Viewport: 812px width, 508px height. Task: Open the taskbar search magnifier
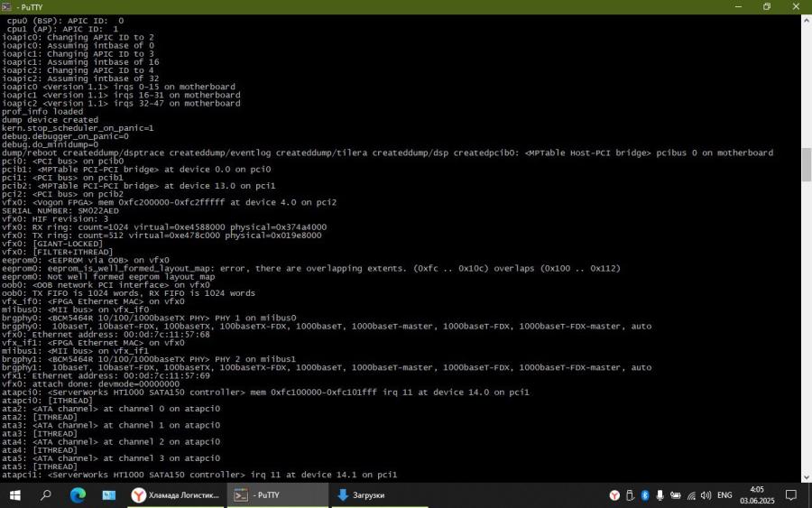pyautogui.click(x=46, y=495)
